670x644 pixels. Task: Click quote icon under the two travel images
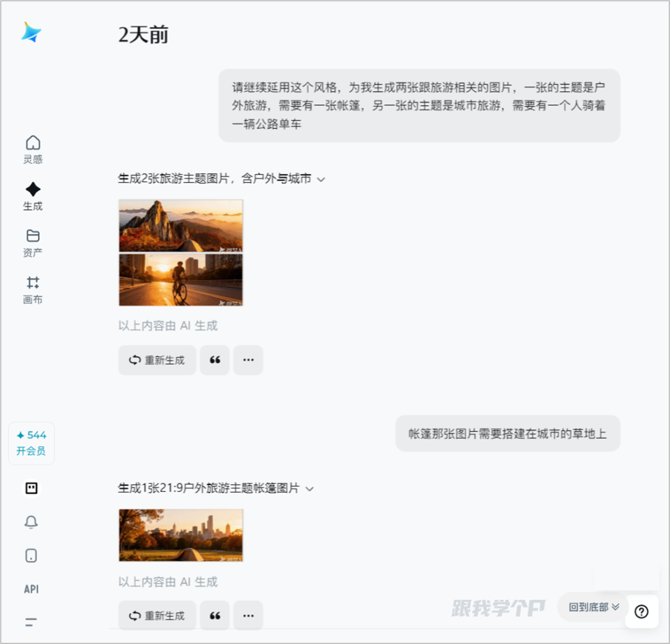215,360
